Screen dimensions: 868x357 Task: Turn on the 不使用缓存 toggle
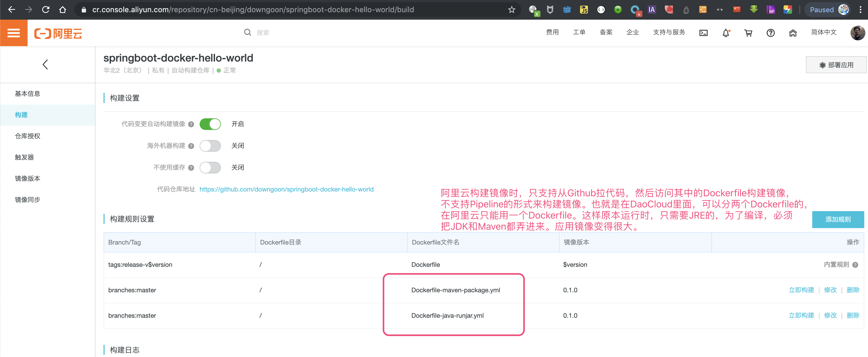tap(210, 167)
